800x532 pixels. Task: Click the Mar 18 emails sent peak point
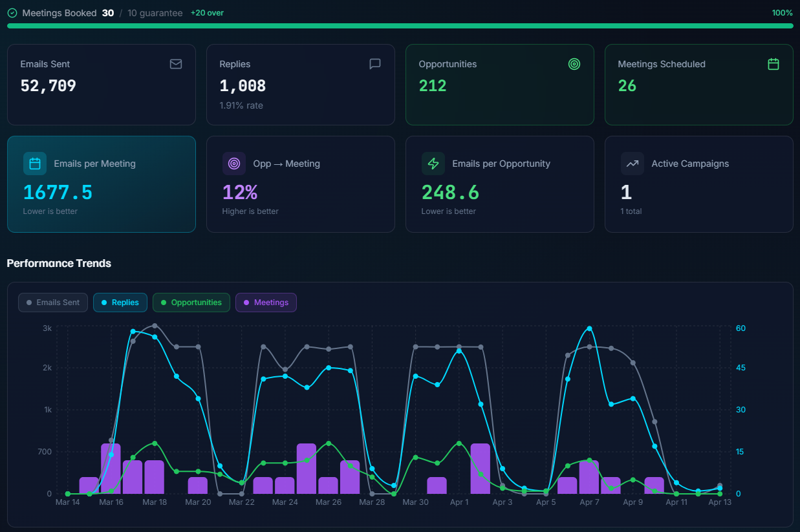(x=155, y=326)
